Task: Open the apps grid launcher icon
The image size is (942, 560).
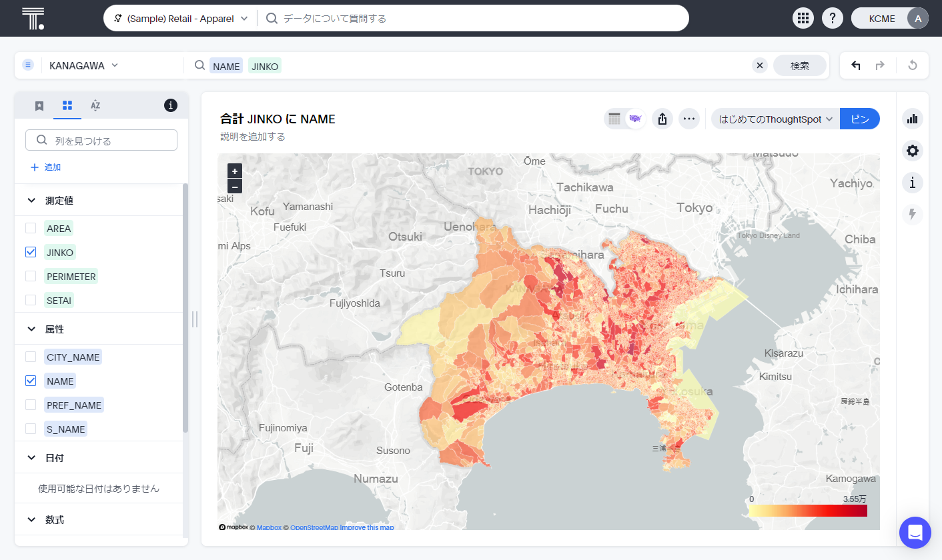Action: click(803, 18)
